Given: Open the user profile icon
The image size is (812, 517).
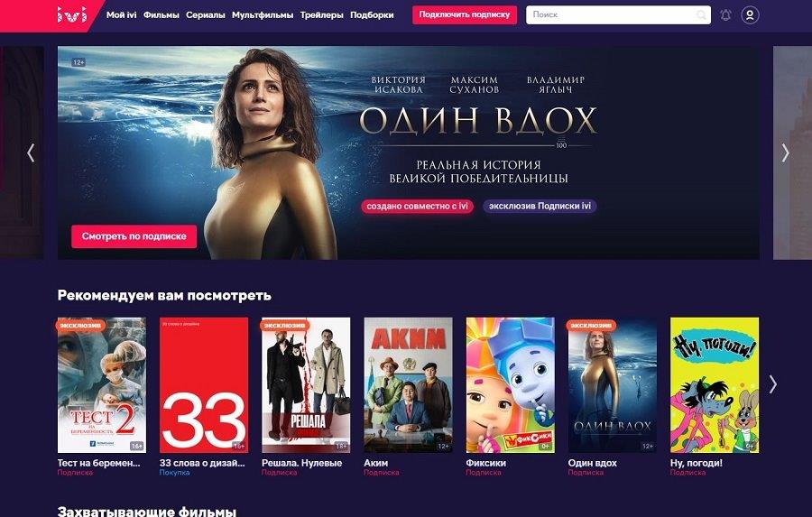Looking at the screenshot, I should 750,15.
